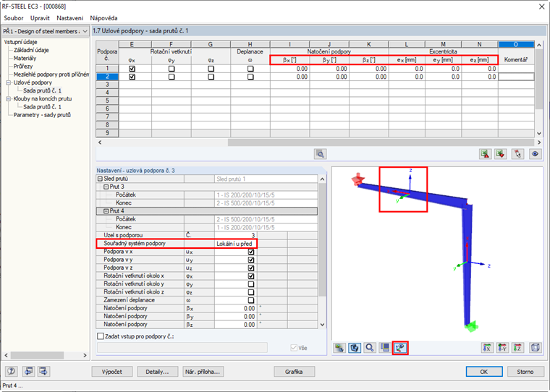
Task: Click the Nár. příloha... button
Action: pos(203,372)
